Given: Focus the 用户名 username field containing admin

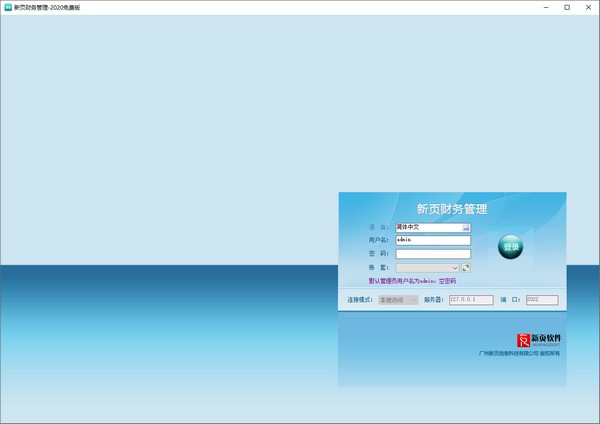Looking at the screenshot, I should click(x=433, y=240).
